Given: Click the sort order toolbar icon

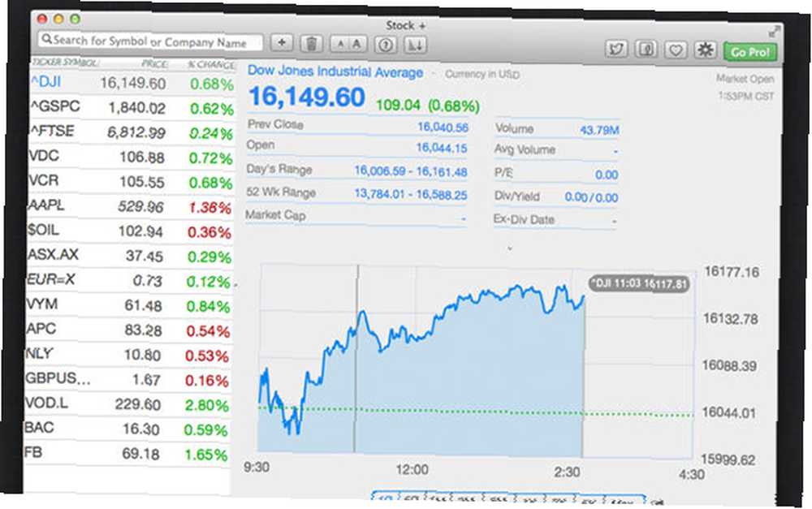Looking at the screenshot, I should [x=415, y=45].
